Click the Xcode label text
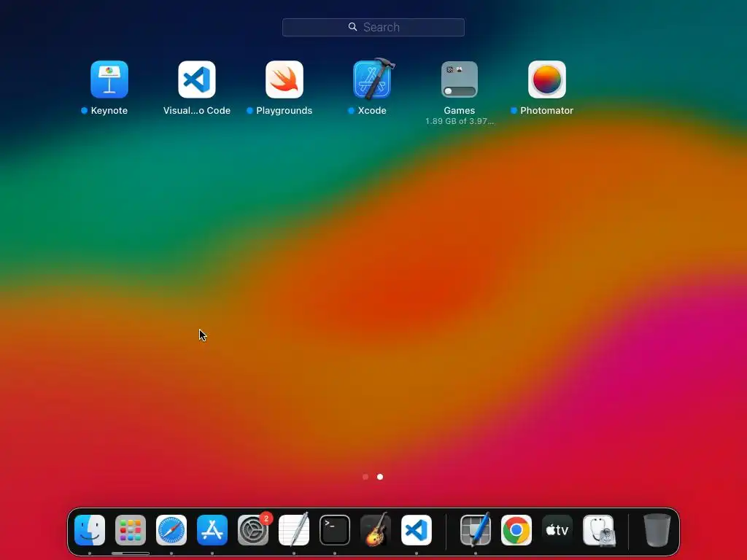The image size is (747, 560). [x=372, y=111]
